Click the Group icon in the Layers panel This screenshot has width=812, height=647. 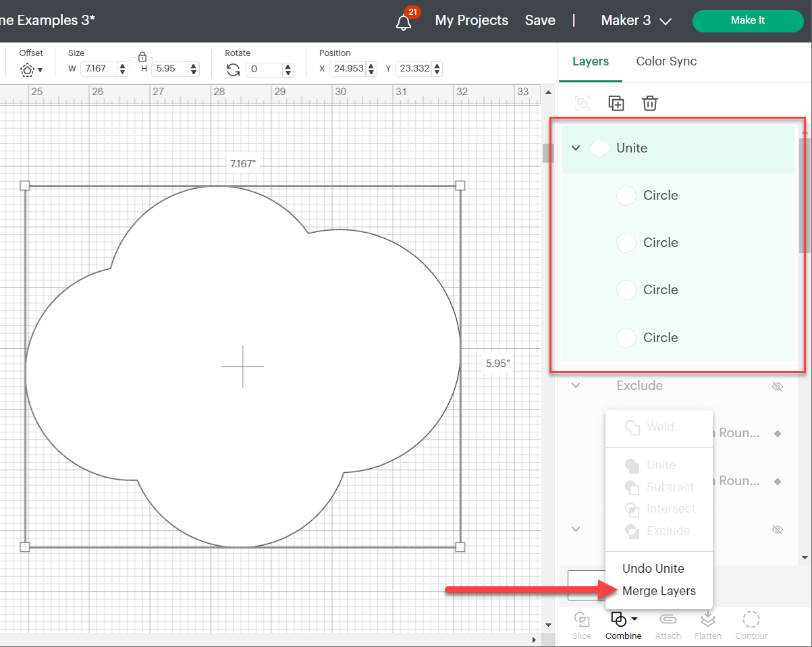(x=582, y=103)
